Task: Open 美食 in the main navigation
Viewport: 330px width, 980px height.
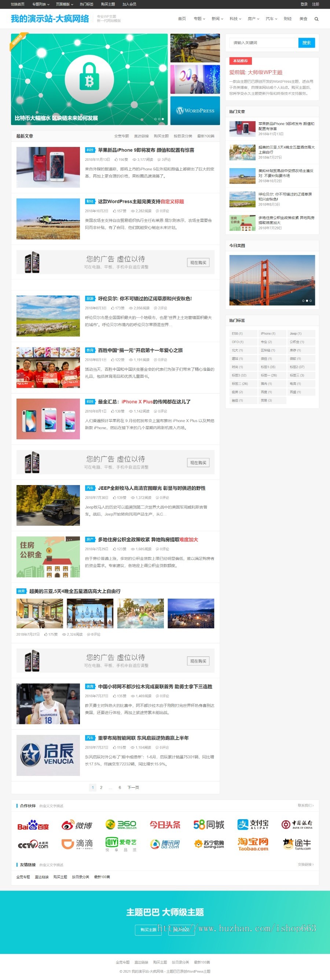Action: 303,19
